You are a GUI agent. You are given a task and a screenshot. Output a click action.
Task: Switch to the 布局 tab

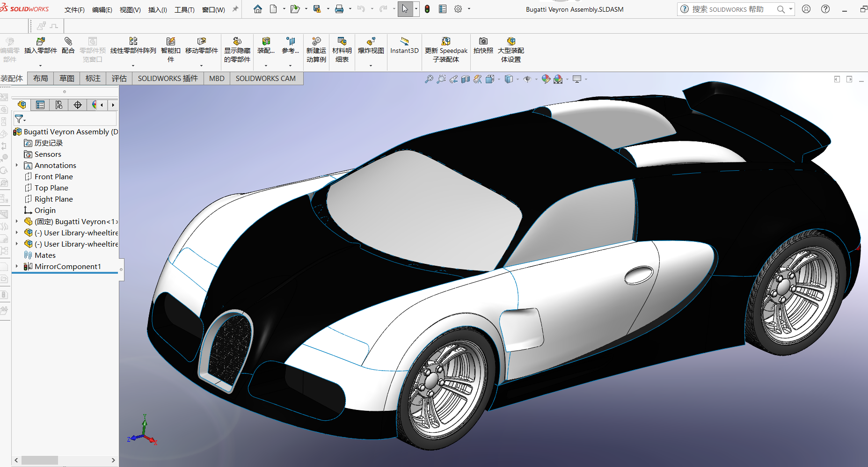(41, 78)
